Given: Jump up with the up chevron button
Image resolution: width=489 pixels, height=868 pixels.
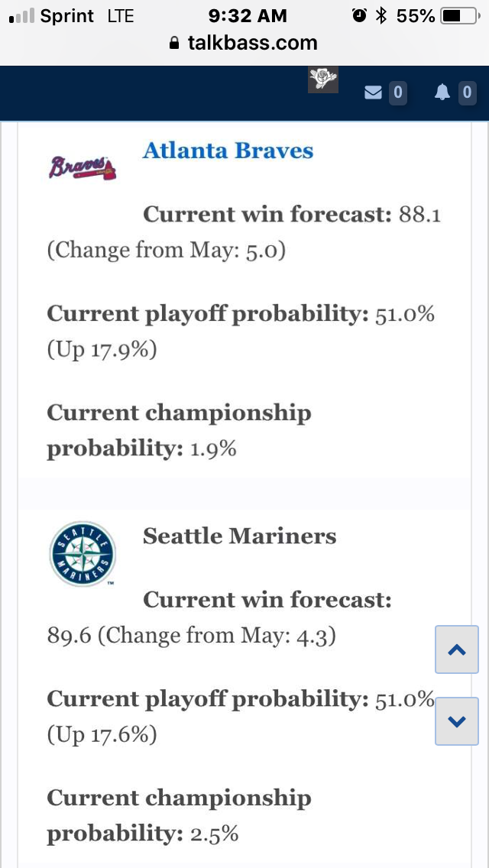Looking at the screenshot, I should (456, 649).
